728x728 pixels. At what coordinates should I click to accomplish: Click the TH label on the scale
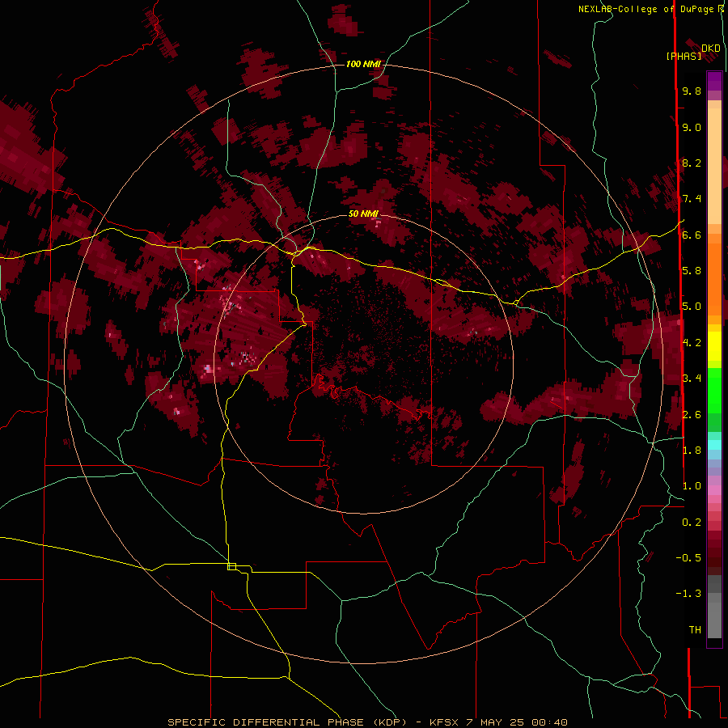695,630
